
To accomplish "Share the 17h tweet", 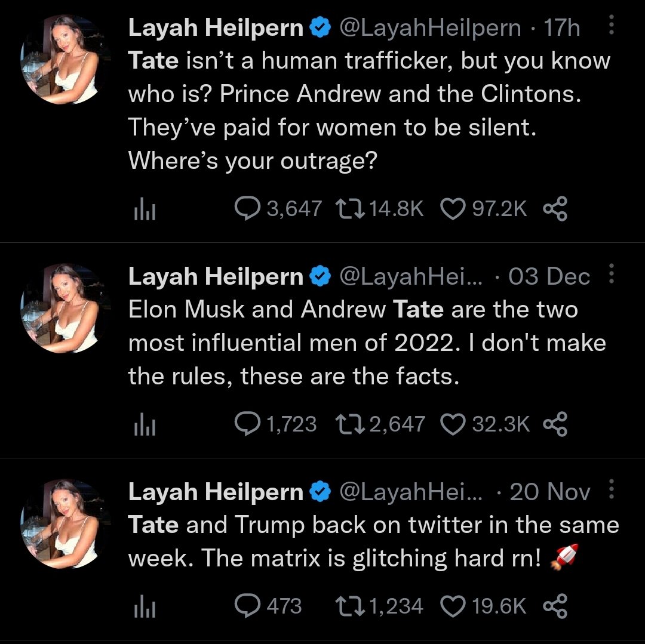I will coord(555,209).
